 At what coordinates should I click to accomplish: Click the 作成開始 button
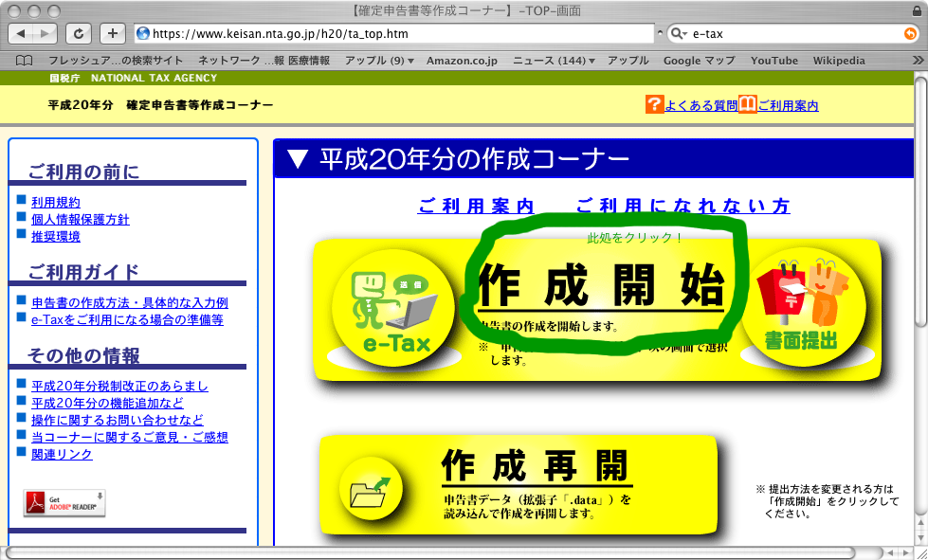[x=601, y=284]
